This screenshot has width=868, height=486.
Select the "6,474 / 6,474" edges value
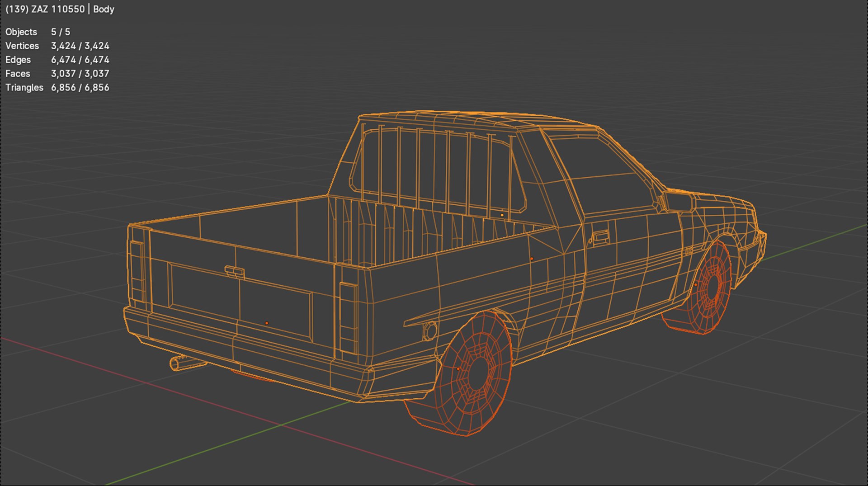coord(80,60)
